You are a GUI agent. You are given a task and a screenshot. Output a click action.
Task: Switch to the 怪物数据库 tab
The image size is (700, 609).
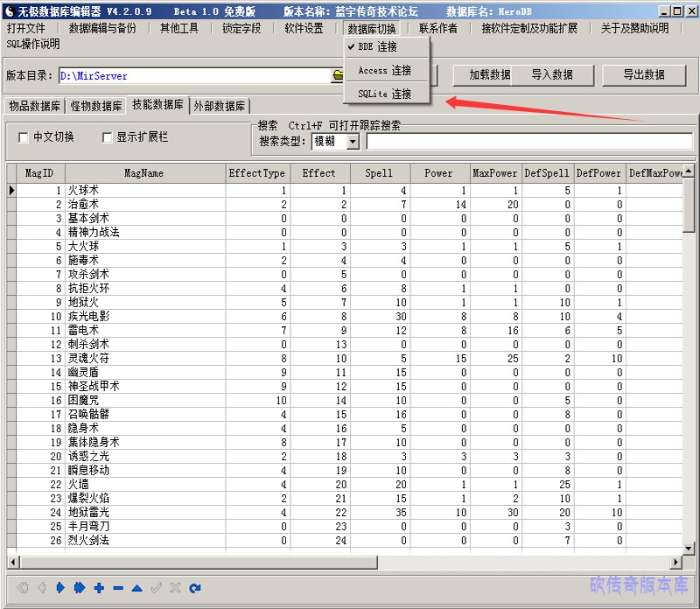(x=96, y=106)
